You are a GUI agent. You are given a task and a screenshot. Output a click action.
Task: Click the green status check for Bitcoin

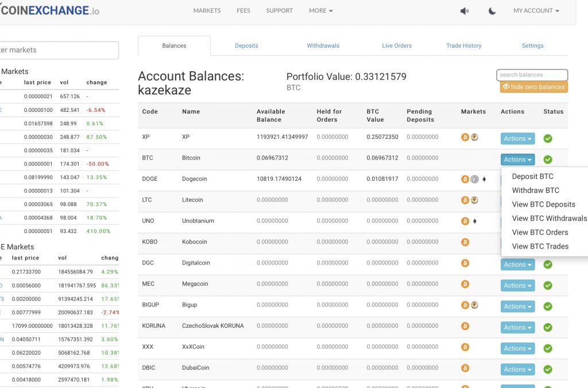click(x=548, y=160)
